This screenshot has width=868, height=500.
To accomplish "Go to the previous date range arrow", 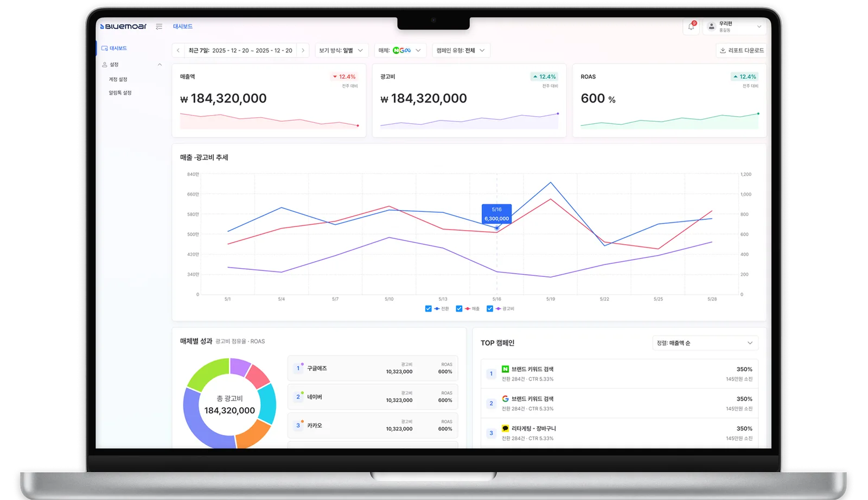I will point(178,50).
